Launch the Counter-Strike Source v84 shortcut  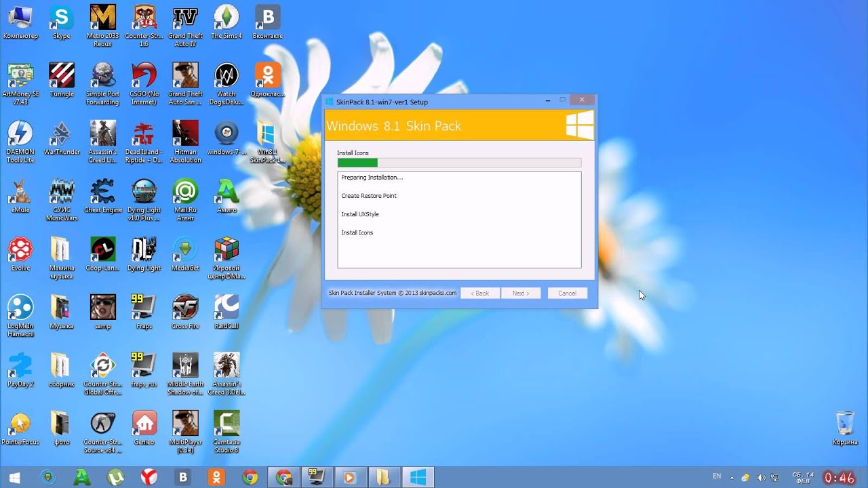[103, 432]
